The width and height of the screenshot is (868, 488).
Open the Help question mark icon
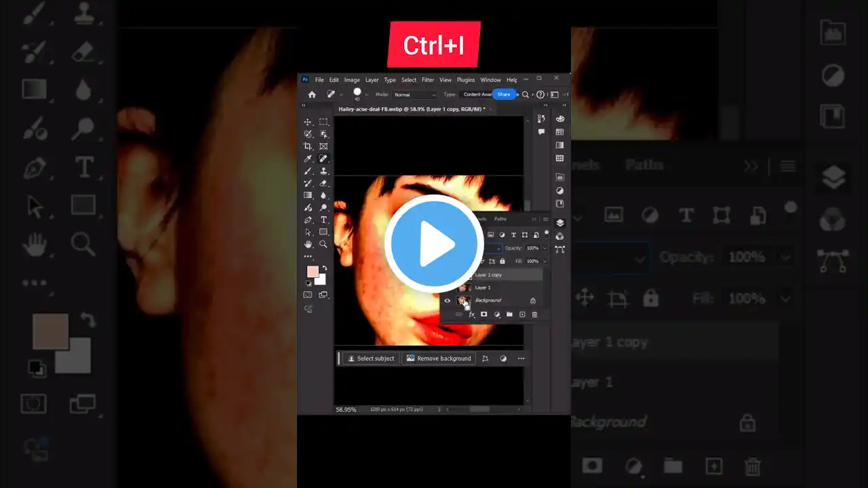point(540,94)
